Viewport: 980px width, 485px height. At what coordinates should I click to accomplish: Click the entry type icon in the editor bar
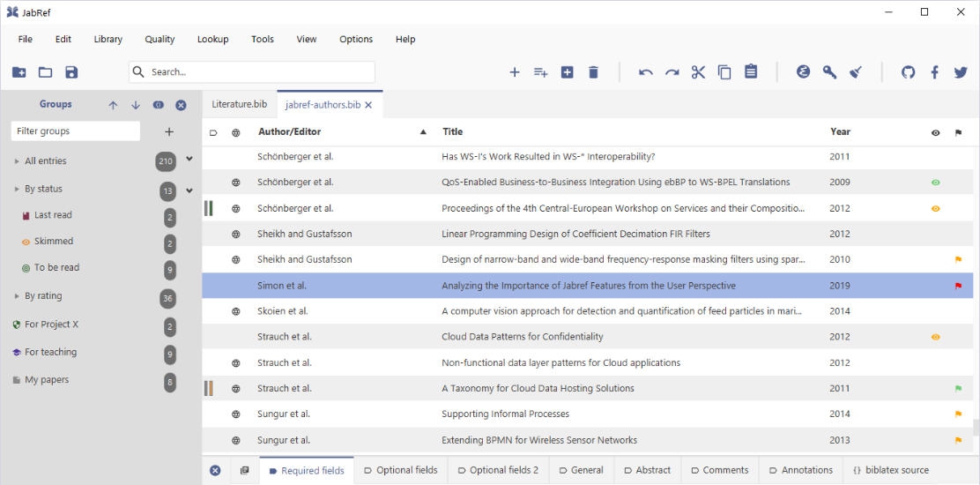(x=244, y=471)
